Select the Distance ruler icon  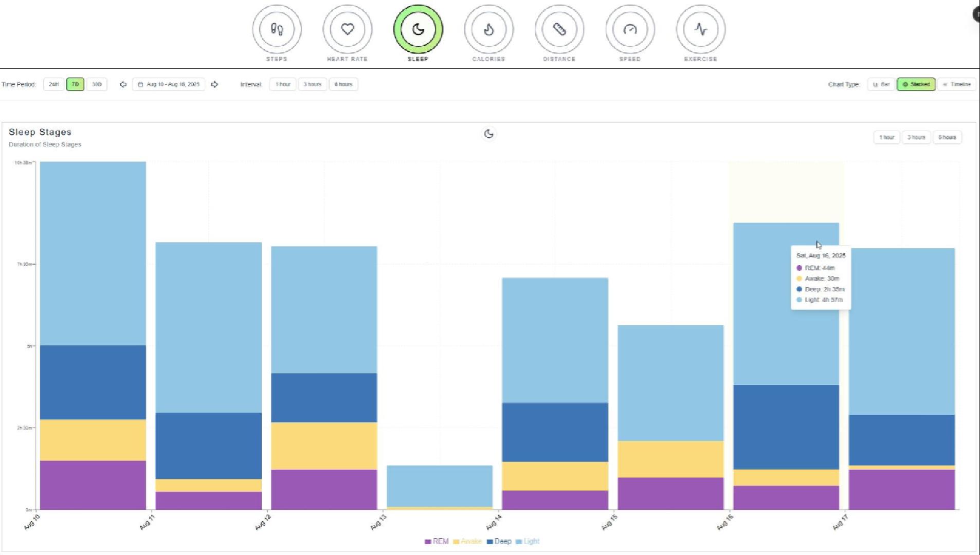(x=559, y=29)
